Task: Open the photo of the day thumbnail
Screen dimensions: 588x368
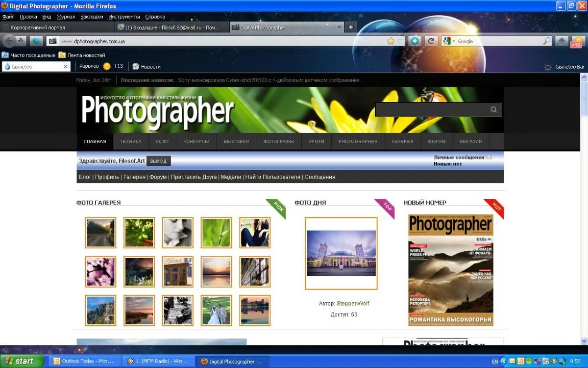Action: coord(342,253)
